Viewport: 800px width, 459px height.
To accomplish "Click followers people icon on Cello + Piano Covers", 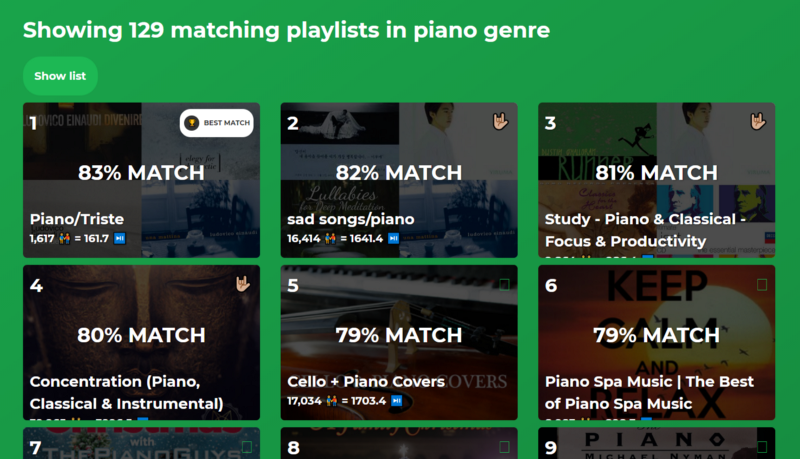I will coord(332,401).
